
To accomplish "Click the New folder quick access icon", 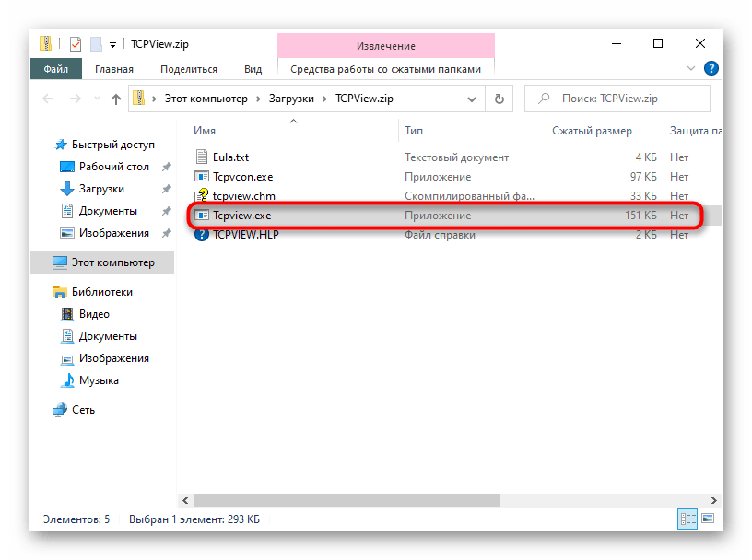I will click(x=96, y=44).
